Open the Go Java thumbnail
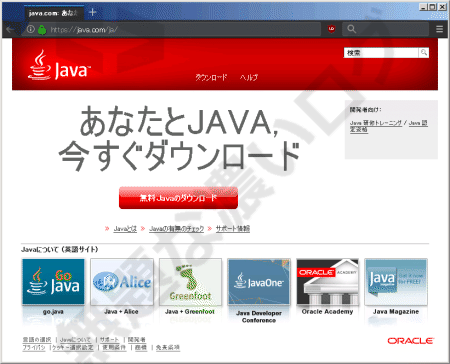Viewport: 450px width, 364px height. tap(53, 282)
